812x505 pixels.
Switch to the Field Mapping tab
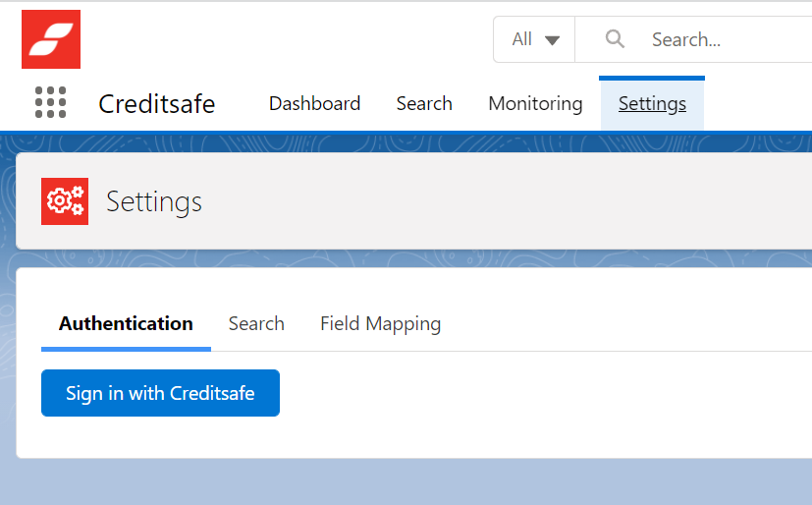point(380,323)
